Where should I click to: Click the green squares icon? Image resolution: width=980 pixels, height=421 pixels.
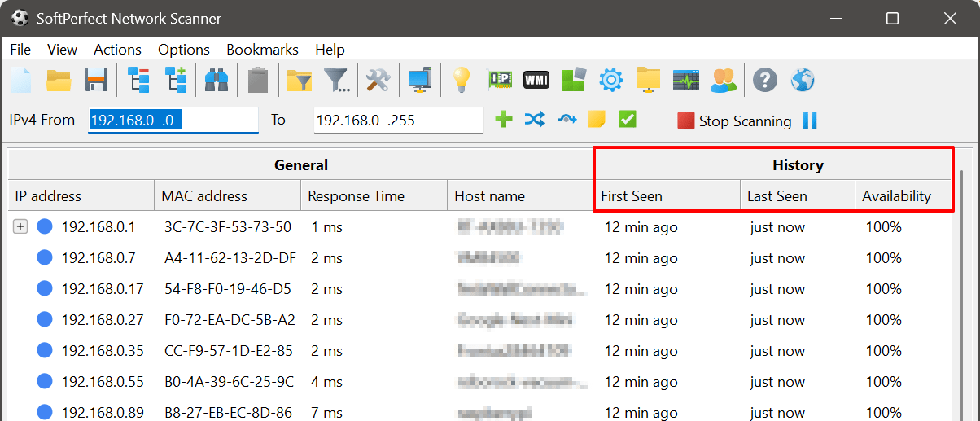click(x=574, y=80)
